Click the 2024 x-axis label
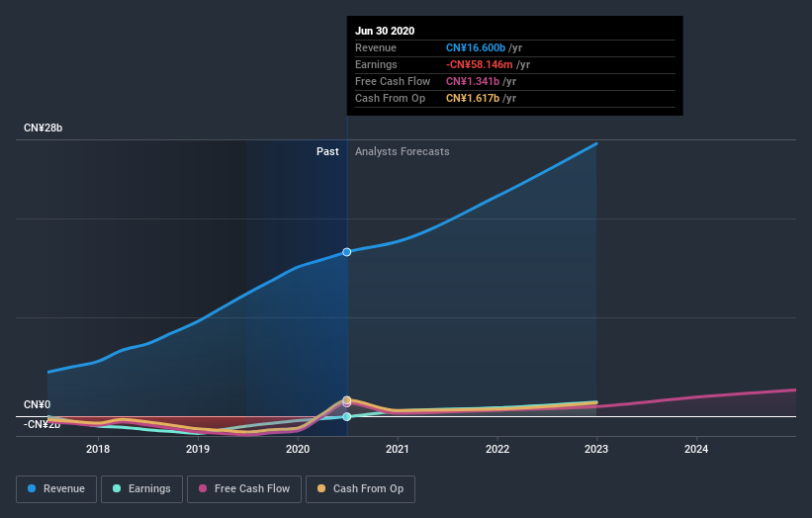Screen dimensions: 812x518 click(x=696, y=449)
